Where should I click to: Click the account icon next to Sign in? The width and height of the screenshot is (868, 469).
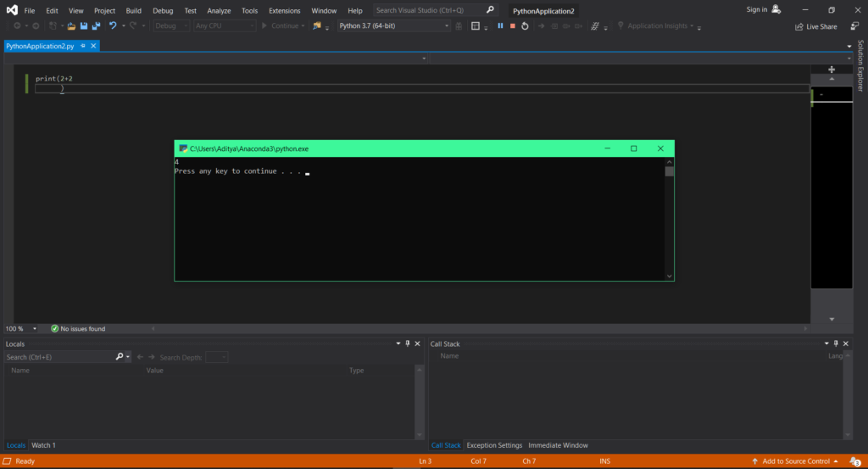point(776,9)
